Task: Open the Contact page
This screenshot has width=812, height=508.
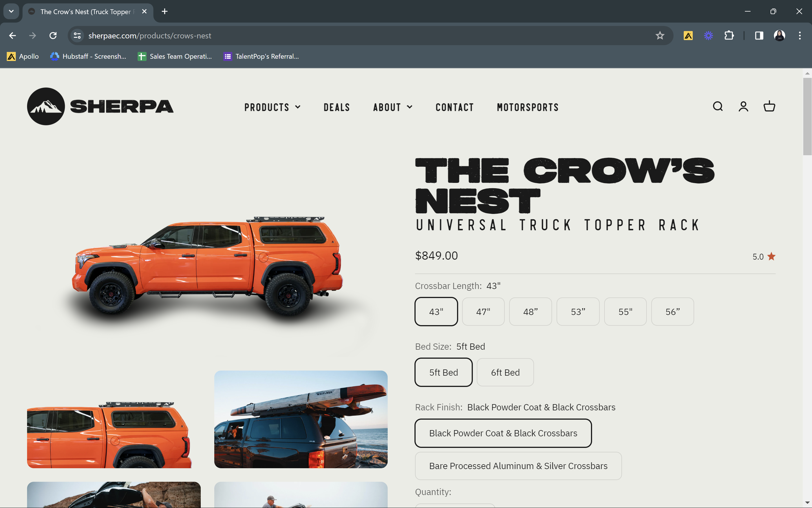Action: [x=455, y=107]
